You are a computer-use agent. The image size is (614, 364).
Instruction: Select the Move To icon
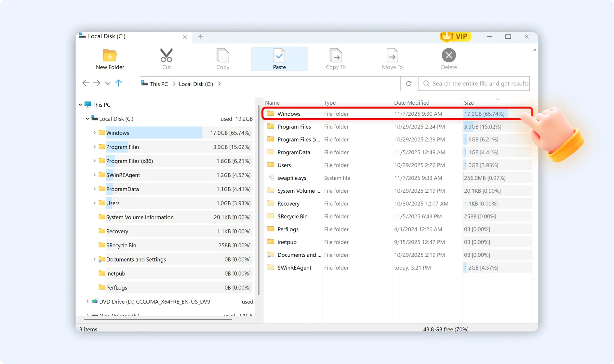click(392, 59)
